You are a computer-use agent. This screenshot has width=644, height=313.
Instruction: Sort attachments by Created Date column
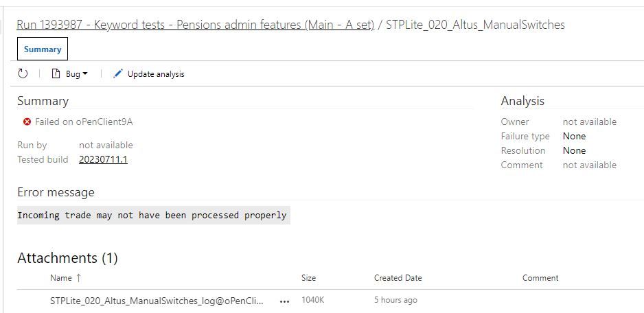point(398,278)
